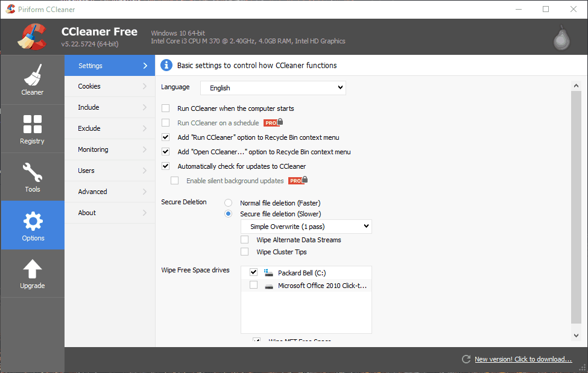Click the refresh icon near the update link

pyautogui.click(x=466, y=359)
